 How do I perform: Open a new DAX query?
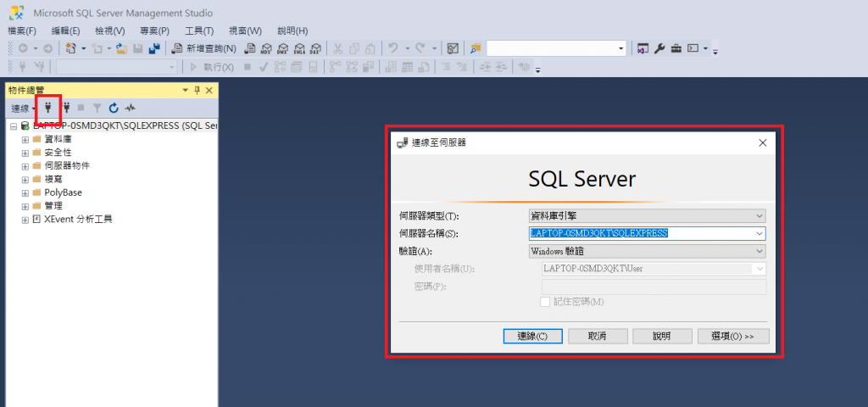click(315, 48)
